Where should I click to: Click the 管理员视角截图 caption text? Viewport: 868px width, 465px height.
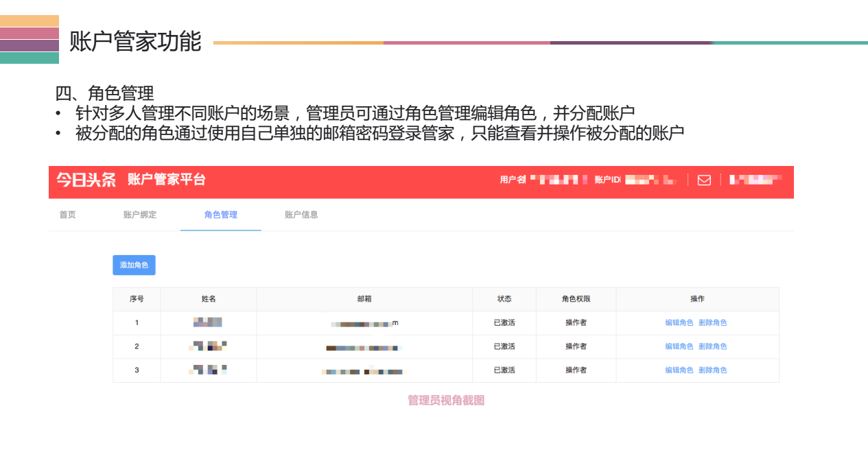point(446,400)
